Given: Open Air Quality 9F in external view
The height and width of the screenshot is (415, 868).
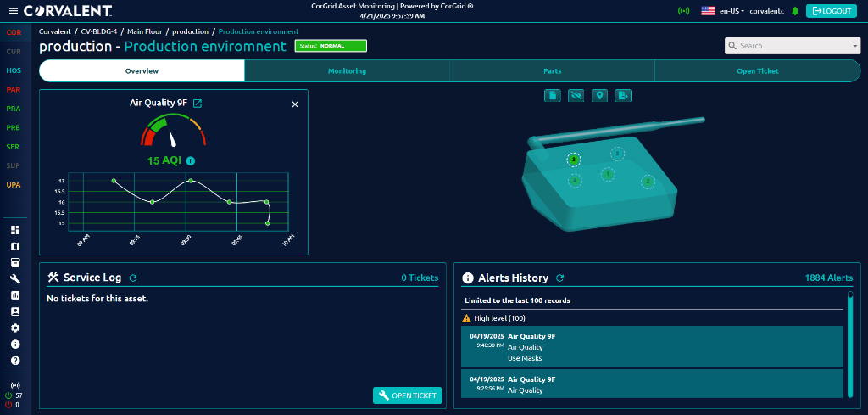Looking at the screenshot, I should (x=198, y=104).
